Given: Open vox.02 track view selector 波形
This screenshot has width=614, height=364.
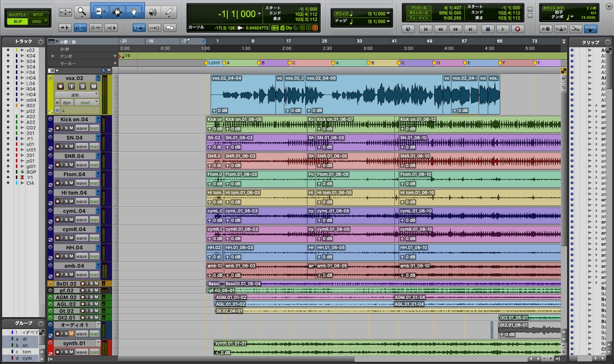Looking at the screenshot, I should [77, 95].
